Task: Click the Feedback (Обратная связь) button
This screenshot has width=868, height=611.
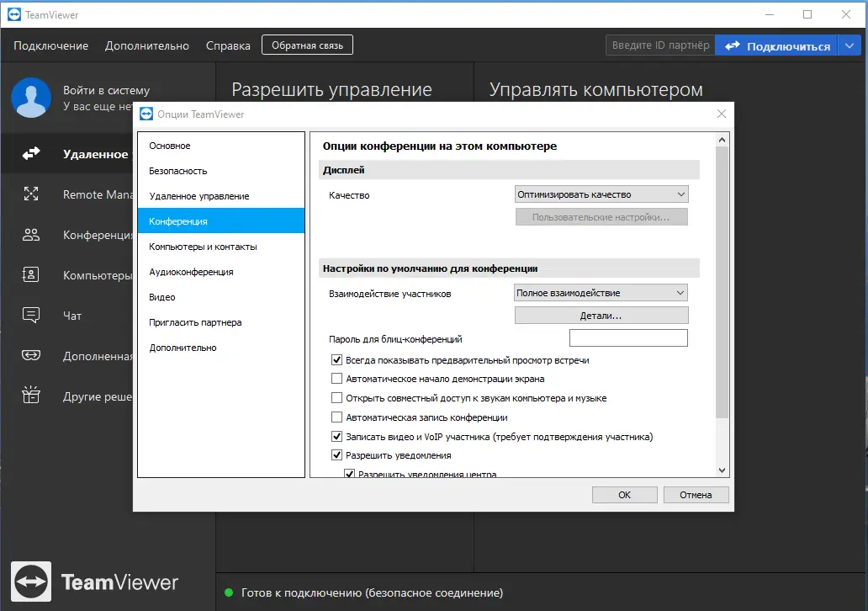Action: pos(307,45)
